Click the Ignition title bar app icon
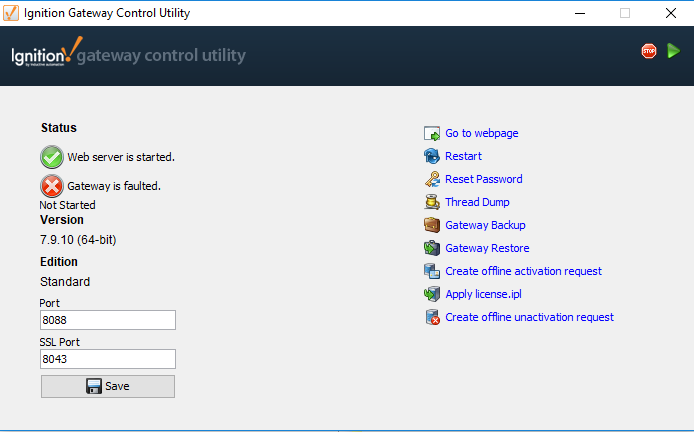 [11, 13]
